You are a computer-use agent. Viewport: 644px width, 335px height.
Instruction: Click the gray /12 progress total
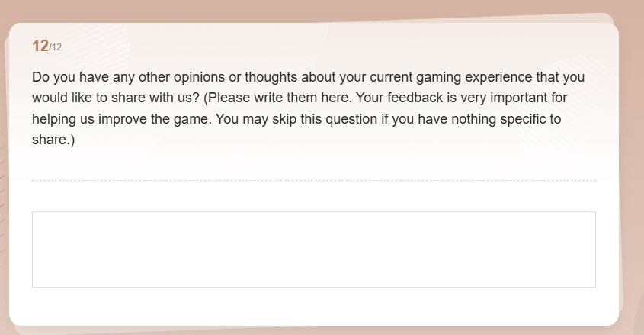coord(56,47)
